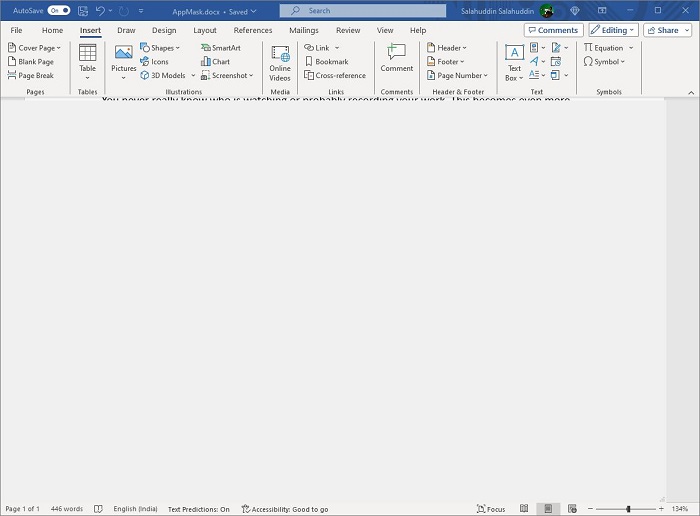Insert a new Comment

pos(396,58)
